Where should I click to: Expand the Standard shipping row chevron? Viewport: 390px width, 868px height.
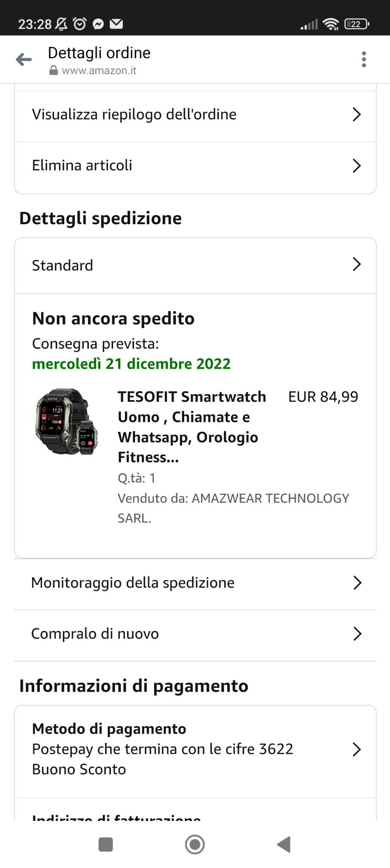[x=357, y=265]
